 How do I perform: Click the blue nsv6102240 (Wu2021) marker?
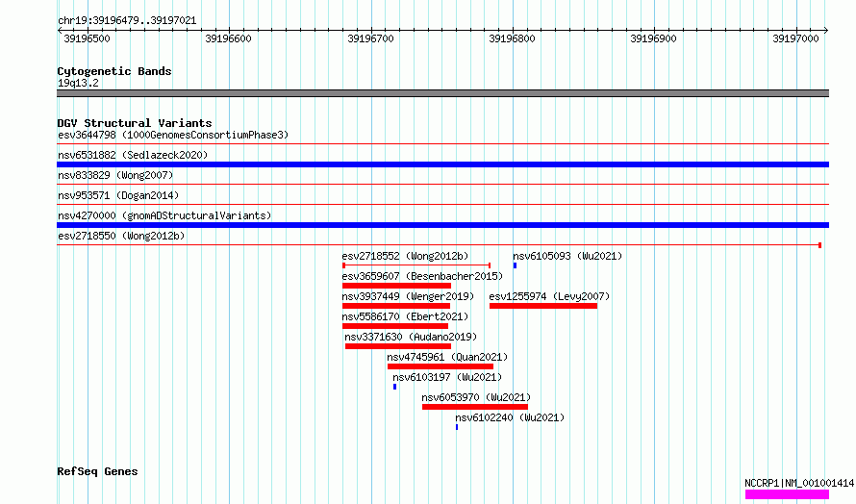click(457, 427)
